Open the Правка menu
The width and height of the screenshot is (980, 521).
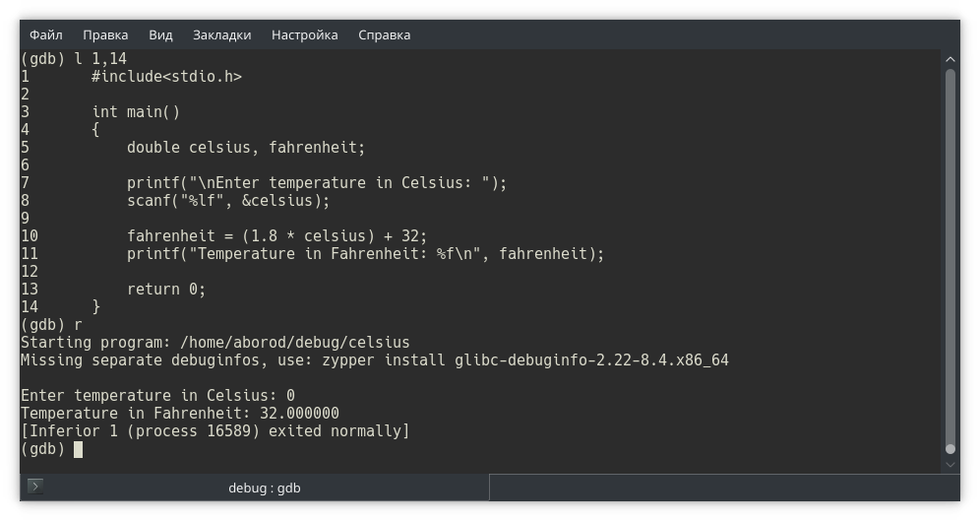click(x=105, y=34)
